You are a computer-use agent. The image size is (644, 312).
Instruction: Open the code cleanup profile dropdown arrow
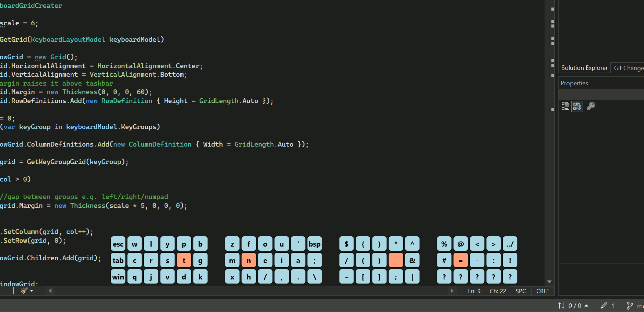(32, 291)
